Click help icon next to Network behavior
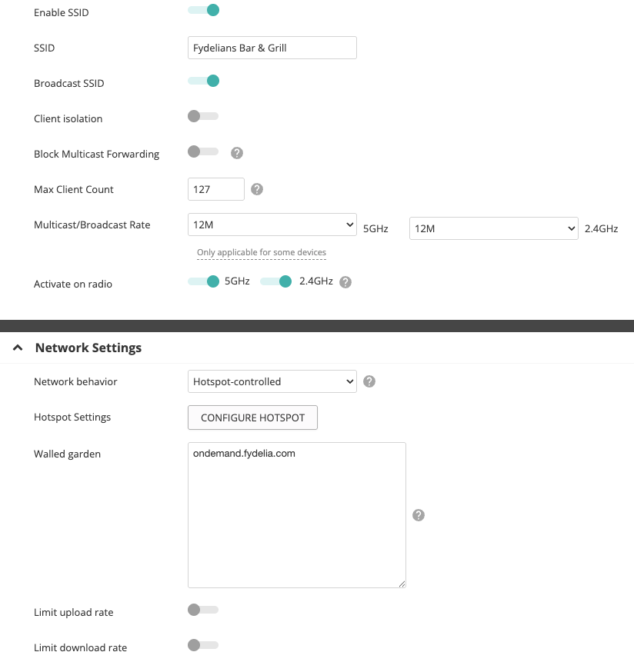The width and height of the screenshot is (634, 672). (369, 381)
